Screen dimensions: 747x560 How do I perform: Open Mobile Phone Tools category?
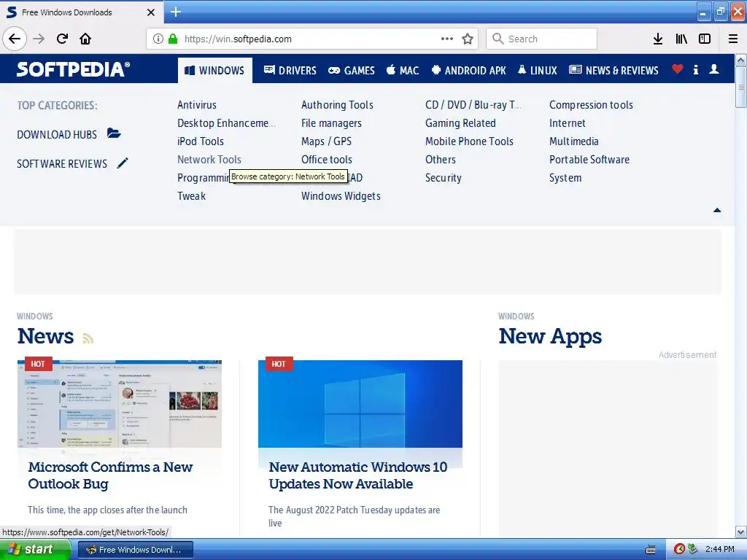[469, 141]
